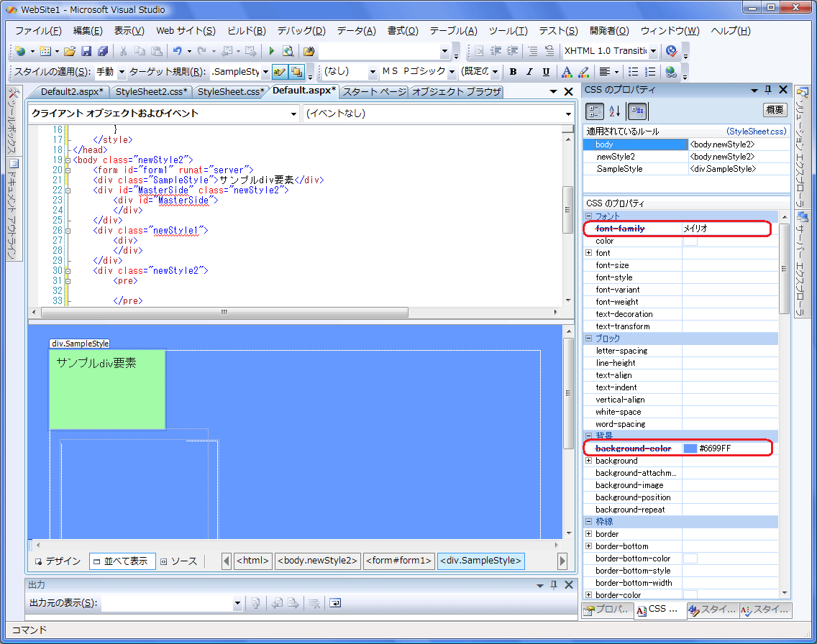Click the 概要 button in CSS Properties

click(775, 110)
